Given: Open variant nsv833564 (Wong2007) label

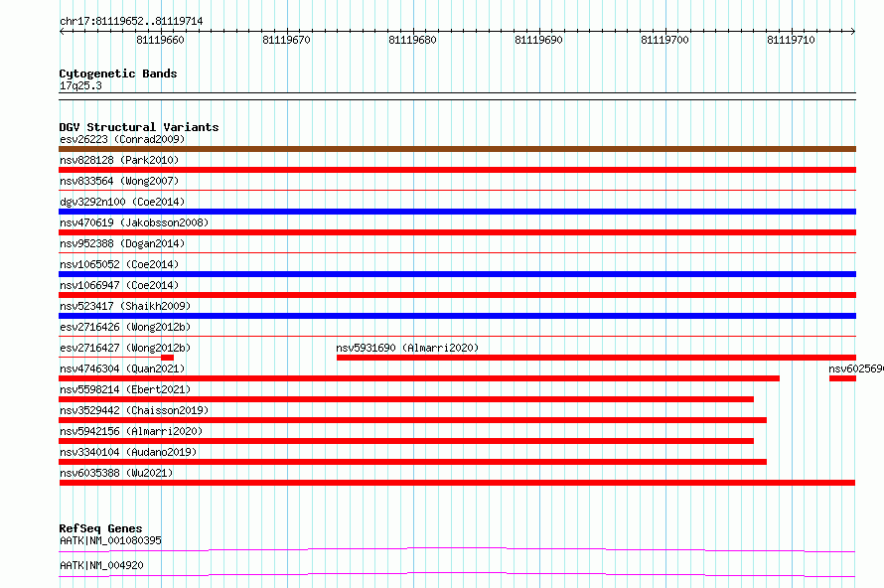Looking at the screenshot, I should (x=119, y=181).
